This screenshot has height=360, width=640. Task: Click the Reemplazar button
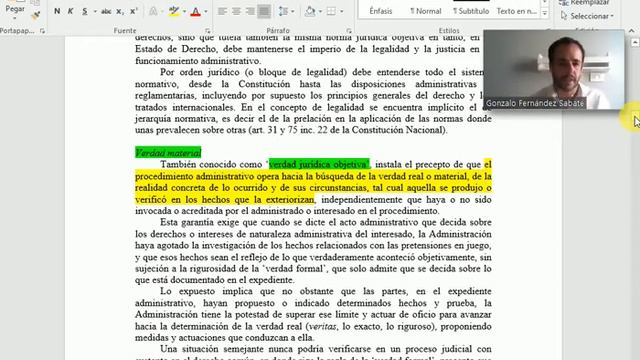click(585, 2)
